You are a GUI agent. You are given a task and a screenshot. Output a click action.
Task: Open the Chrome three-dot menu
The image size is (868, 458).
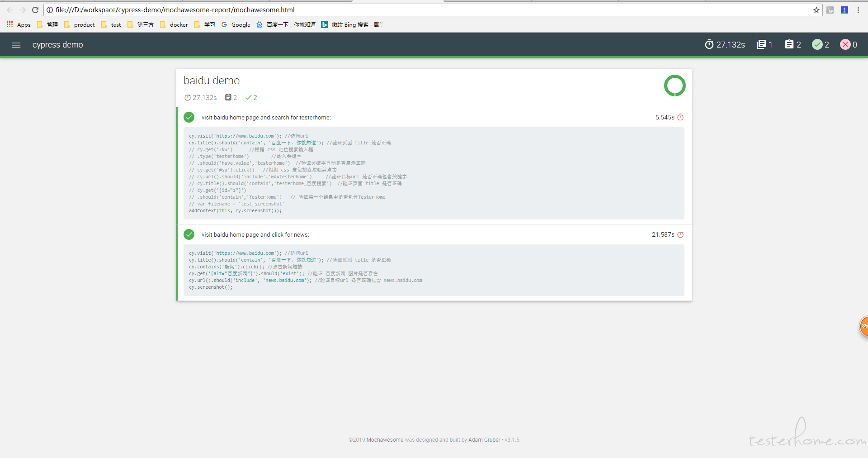coord(858,10)
